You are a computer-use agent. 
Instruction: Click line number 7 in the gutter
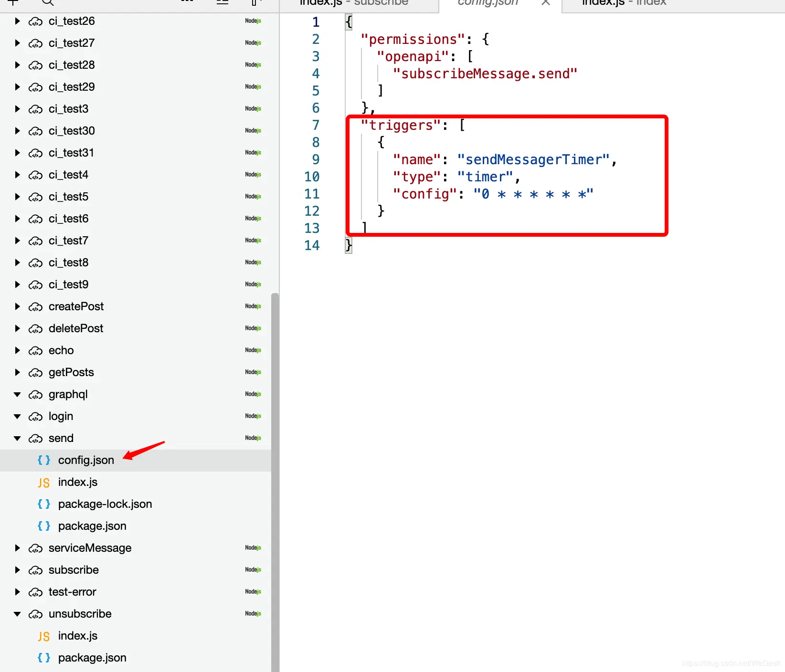pos(316,126)
